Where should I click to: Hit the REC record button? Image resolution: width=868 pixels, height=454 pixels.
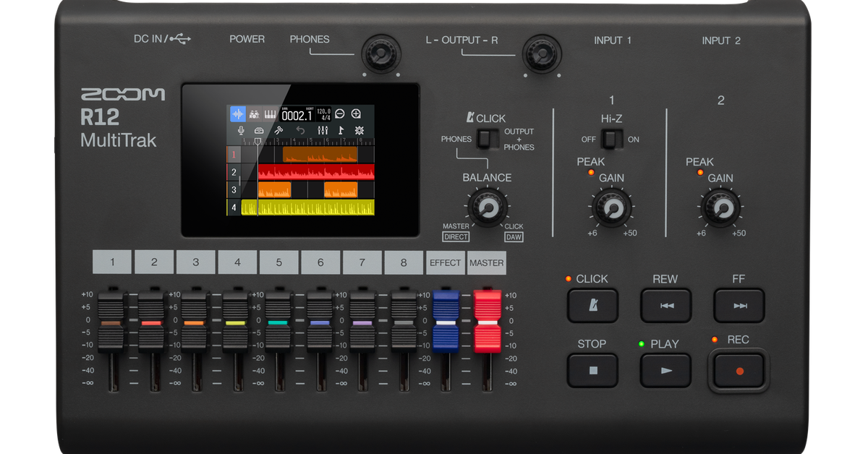(739, 371)
